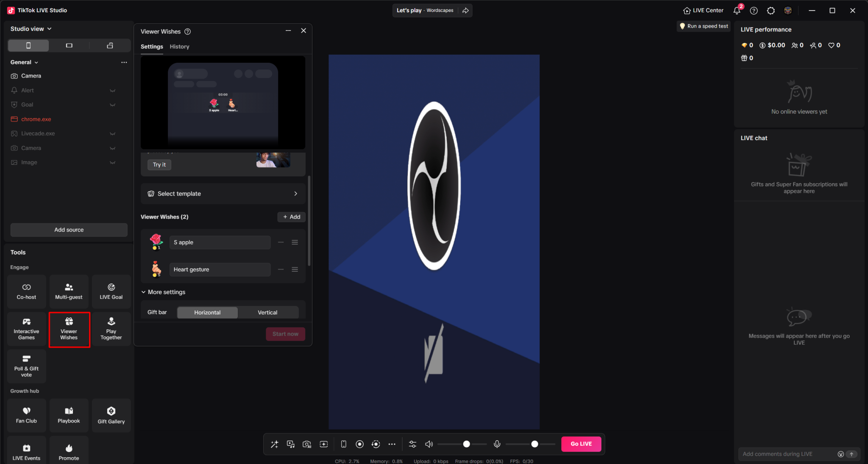Open the General three-dot options menu
Screen dimensions: 868x464
click(124, 62)
